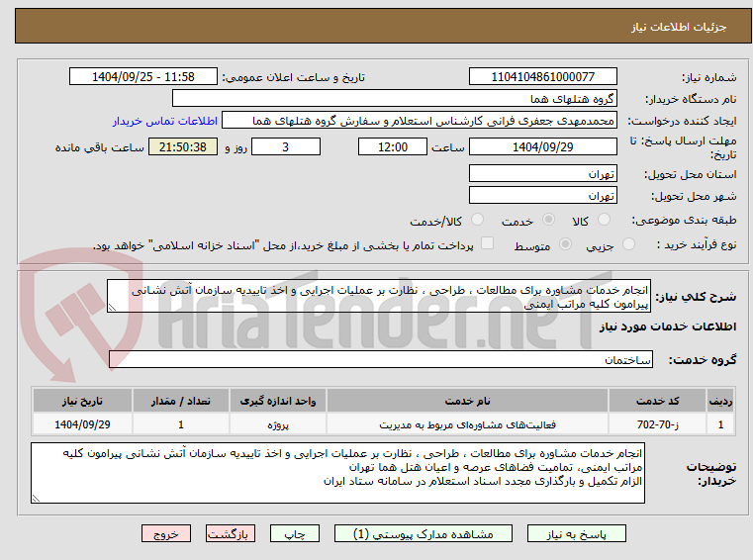Select the جزیی purchase type radio

(x=628, y=244)
